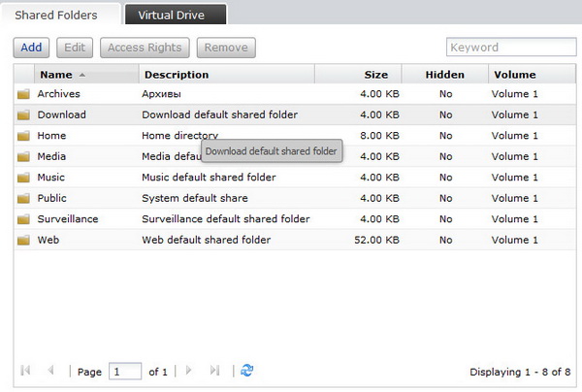The image size is (582, 392).
Task: Refresh the shared folders list
Action: click(x=247, y=371)
